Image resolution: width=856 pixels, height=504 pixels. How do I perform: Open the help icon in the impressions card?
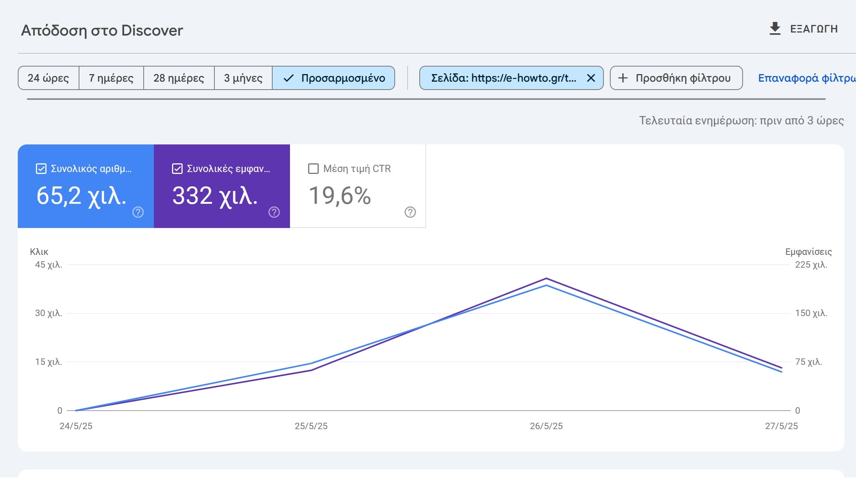274,212
